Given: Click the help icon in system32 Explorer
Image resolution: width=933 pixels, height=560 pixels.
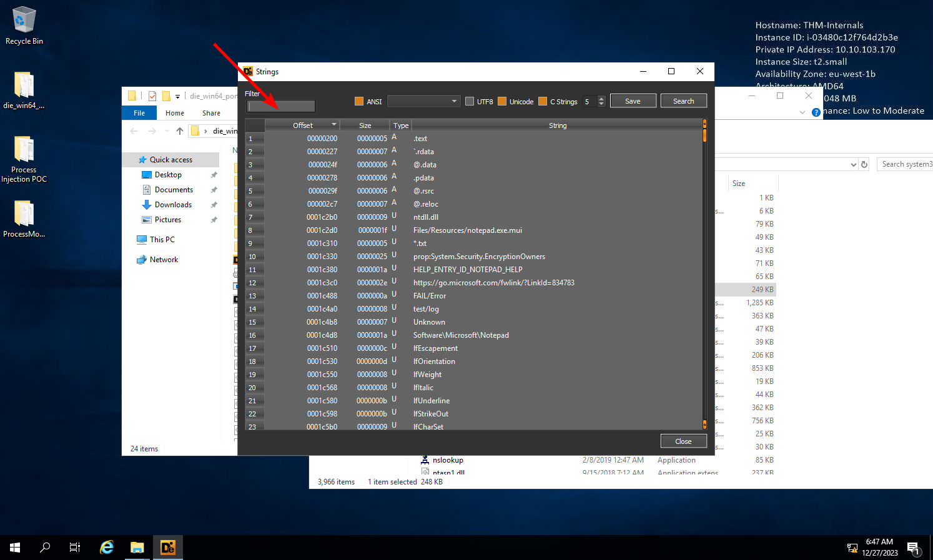Looking at the screenshot, I should pyautogui.click(x=816, y=112).
